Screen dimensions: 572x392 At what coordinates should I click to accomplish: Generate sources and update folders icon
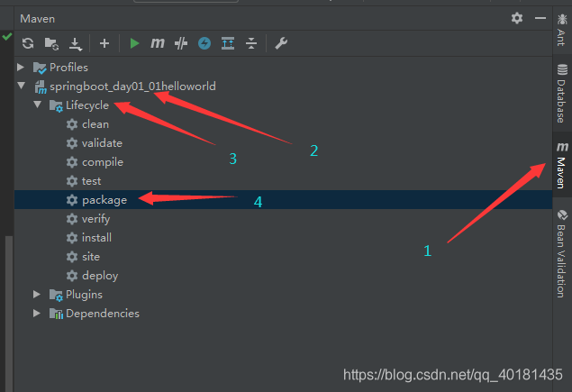(52, 43)
